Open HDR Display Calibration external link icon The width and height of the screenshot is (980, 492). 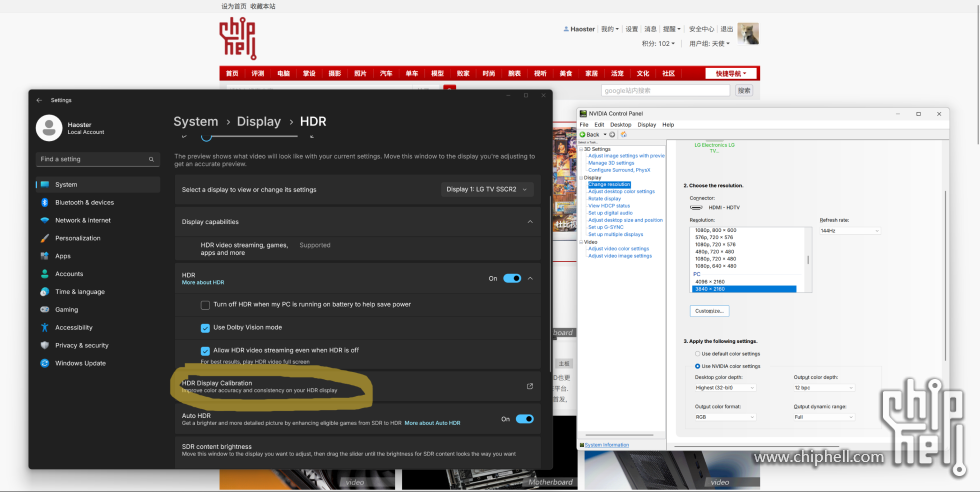coord(530,386)
